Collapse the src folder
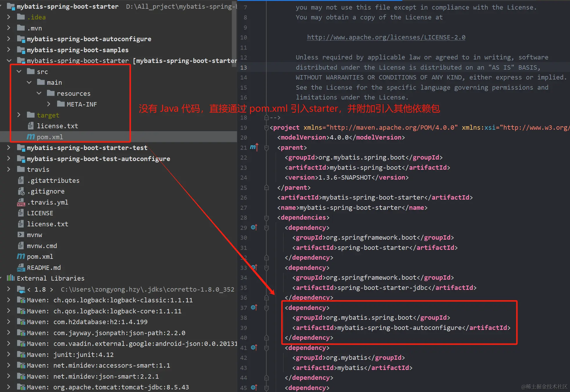570x392 pixels. [x=19, y=71]
